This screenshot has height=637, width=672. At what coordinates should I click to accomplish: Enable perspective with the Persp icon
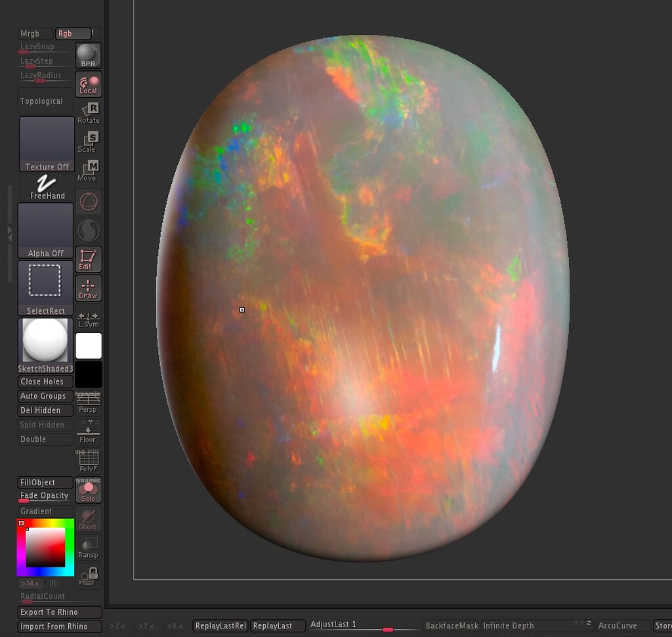tap(89, 403)
